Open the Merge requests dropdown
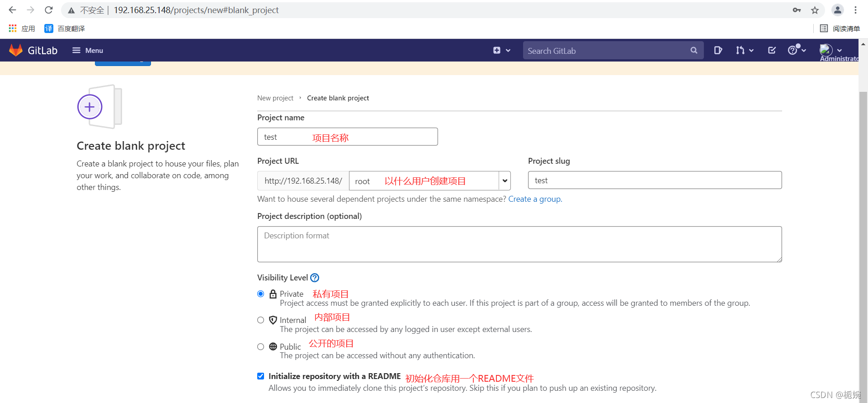The width and height of the screenshot is (868, 403). tap(745, 50)
